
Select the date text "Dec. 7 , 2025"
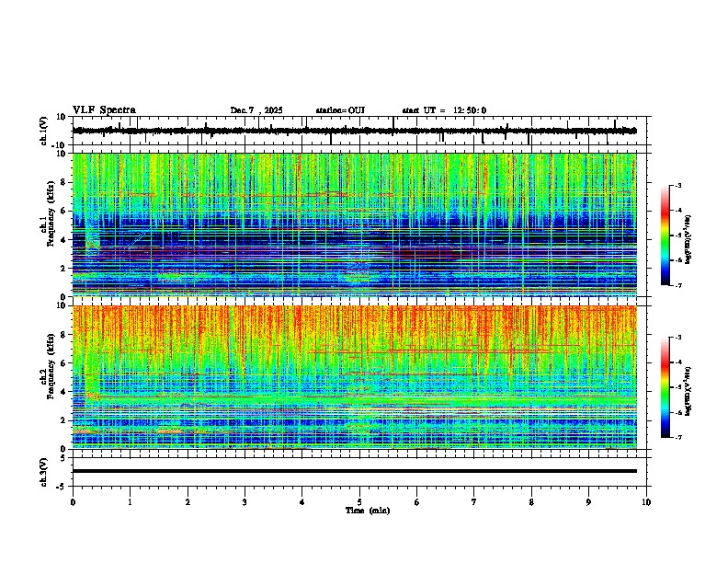256,110
